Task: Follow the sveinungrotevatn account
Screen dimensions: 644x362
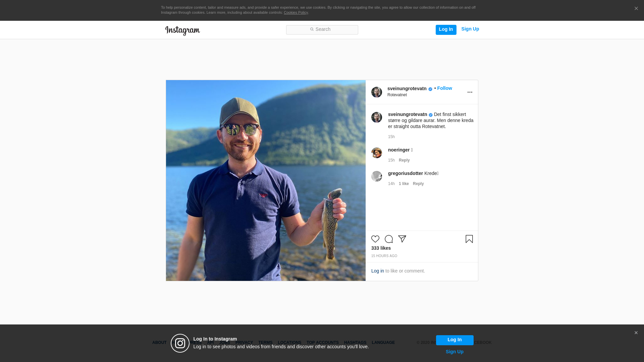Action: click(x=444, y=88)
